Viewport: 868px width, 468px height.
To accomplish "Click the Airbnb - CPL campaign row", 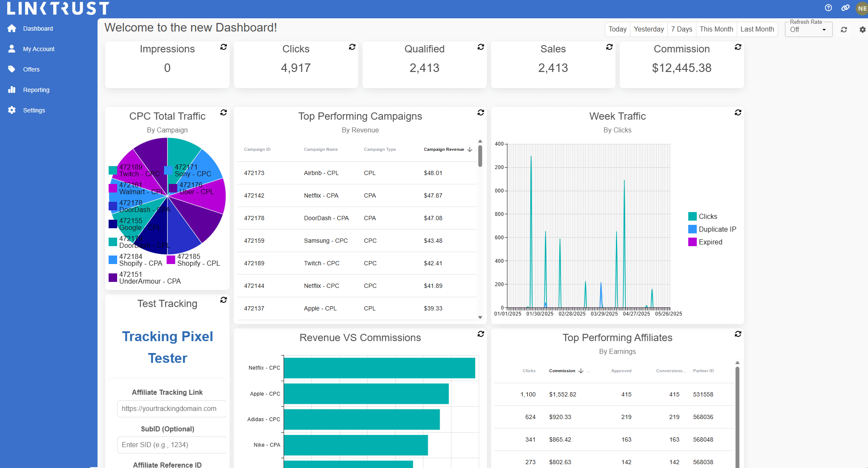I will [357, 173].
